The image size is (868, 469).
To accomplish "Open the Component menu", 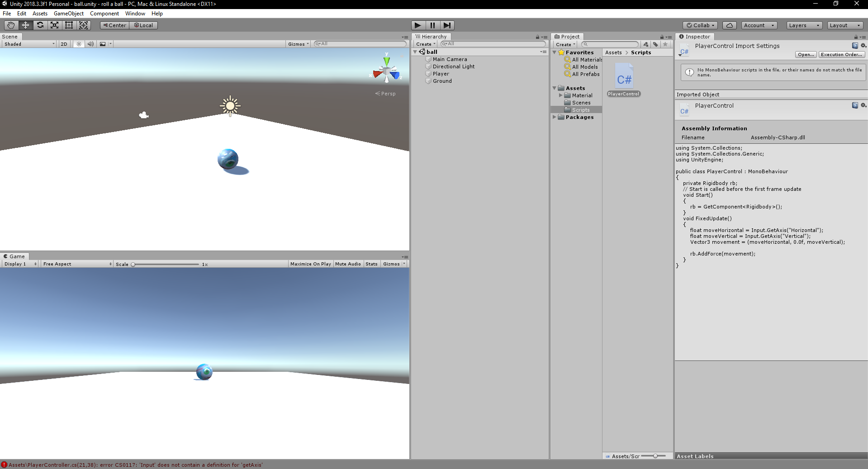I will 104,14.
